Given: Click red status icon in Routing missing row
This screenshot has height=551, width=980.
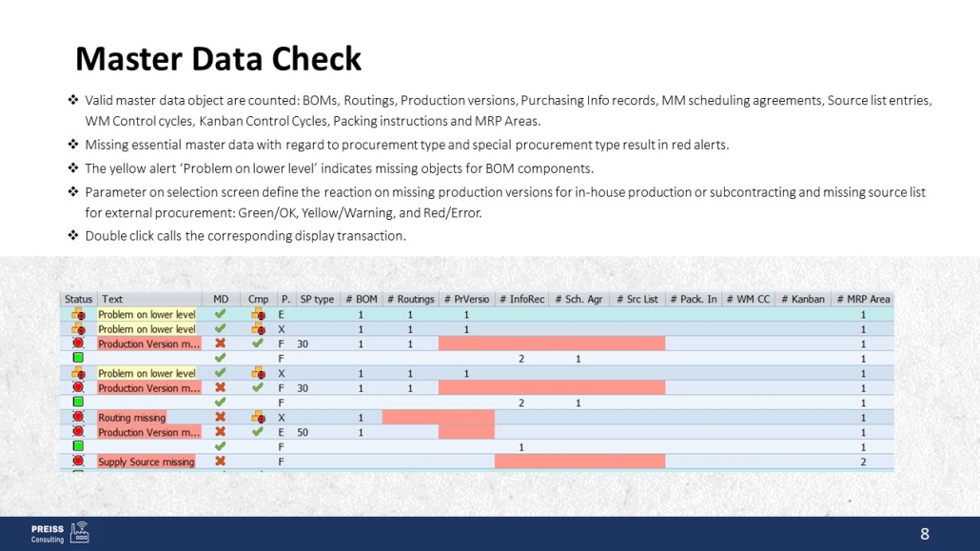Looking at the screenshot, I should pyautogui.click(x=78, y=418).
